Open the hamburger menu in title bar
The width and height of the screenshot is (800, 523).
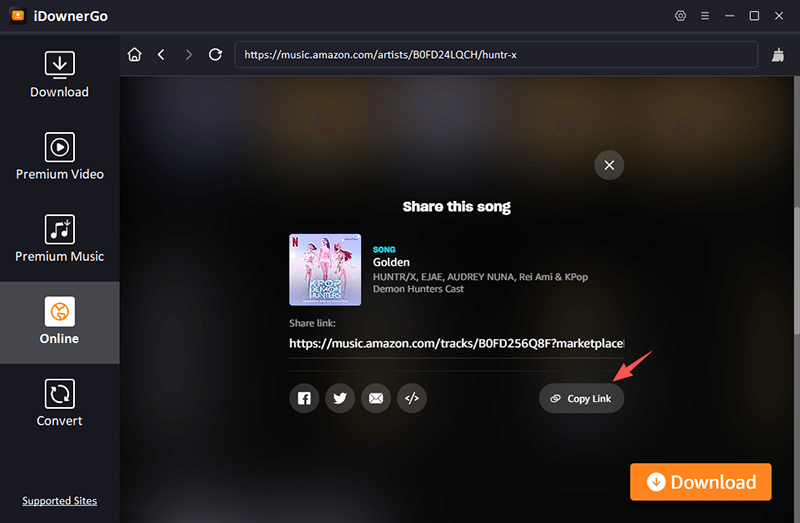705,16
